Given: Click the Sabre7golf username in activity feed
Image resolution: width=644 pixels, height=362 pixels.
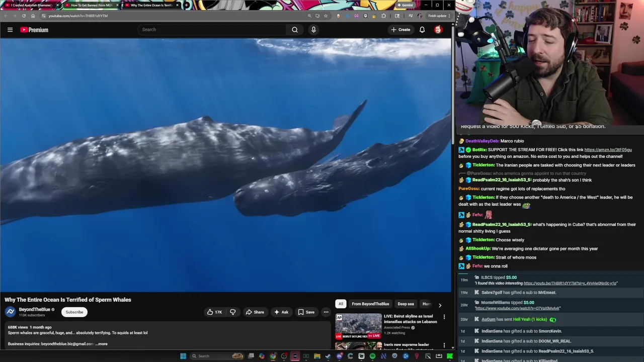Looking at the screenshot, I should click(492, 293).
